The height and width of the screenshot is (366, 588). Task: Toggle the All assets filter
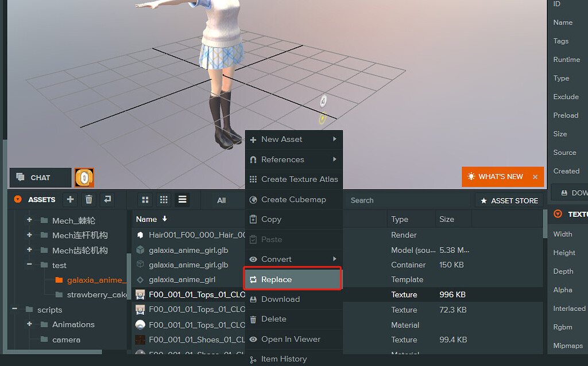point(221,200)
